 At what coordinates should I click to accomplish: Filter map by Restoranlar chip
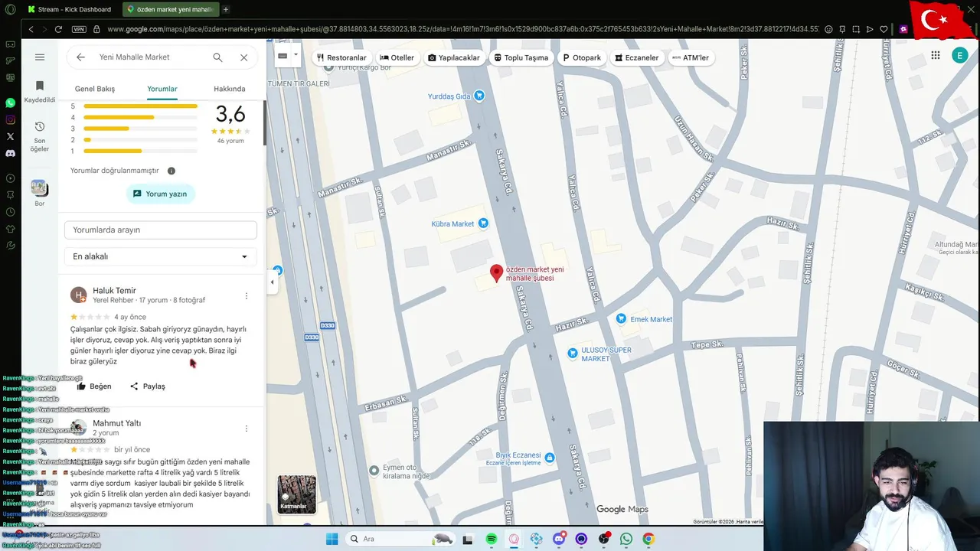(x=341, y=57)
